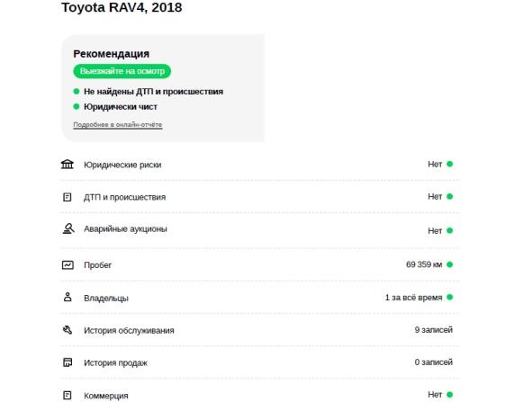Click Нет value in Юридические риски row
532x402 pixels.
tap(435, 165)
